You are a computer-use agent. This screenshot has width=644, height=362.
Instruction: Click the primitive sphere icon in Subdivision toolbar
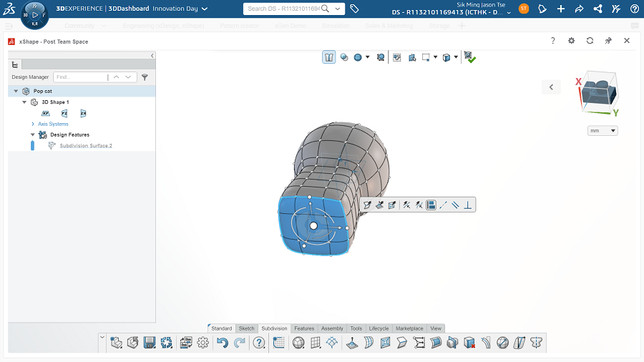298,343
